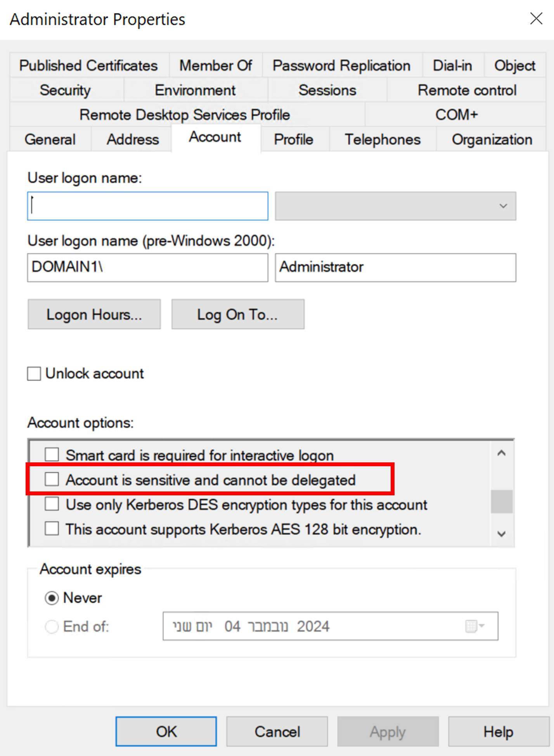Image resolution: width=554 pixels, height=756 pixels.
Task: Choose the End of expiry radio option
Action: (52, 626)
